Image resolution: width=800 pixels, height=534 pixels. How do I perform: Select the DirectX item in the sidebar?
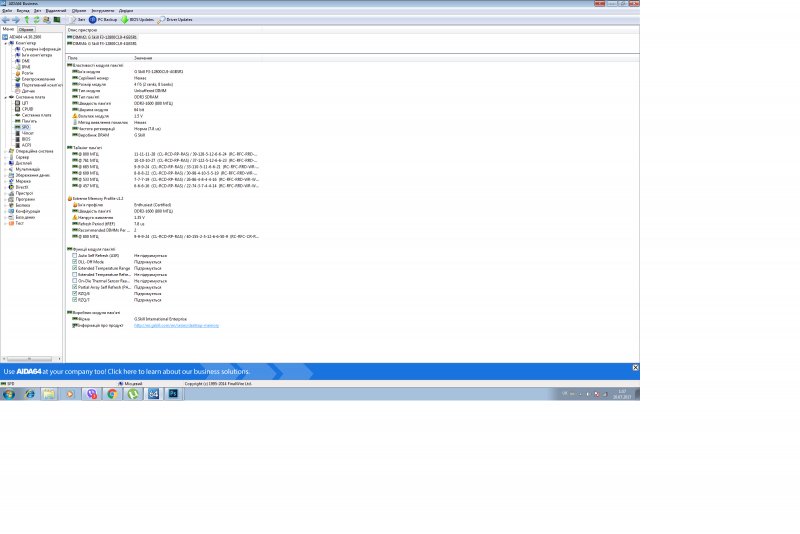click(22, 186)
